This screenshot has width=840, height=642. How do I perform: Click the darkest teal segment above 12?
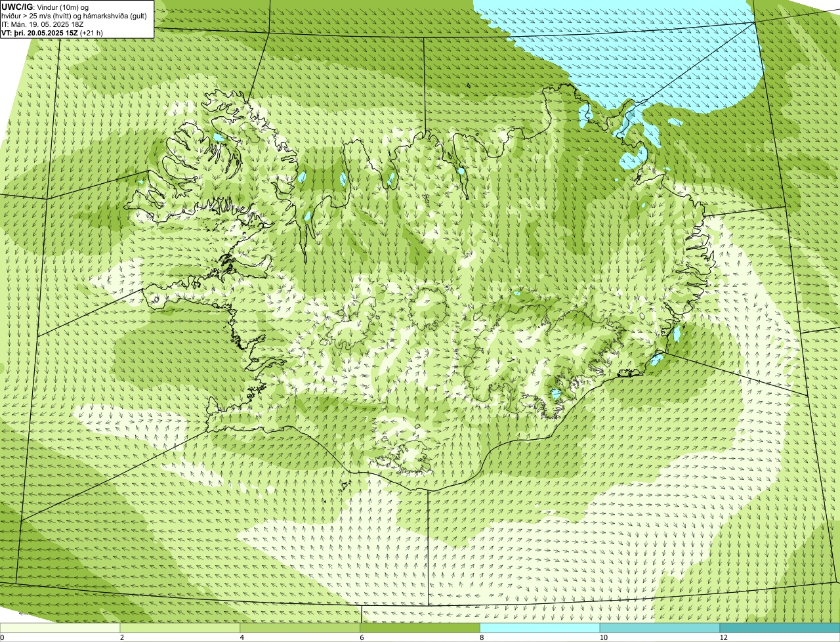pyautogui.click(x=780, y=628)
